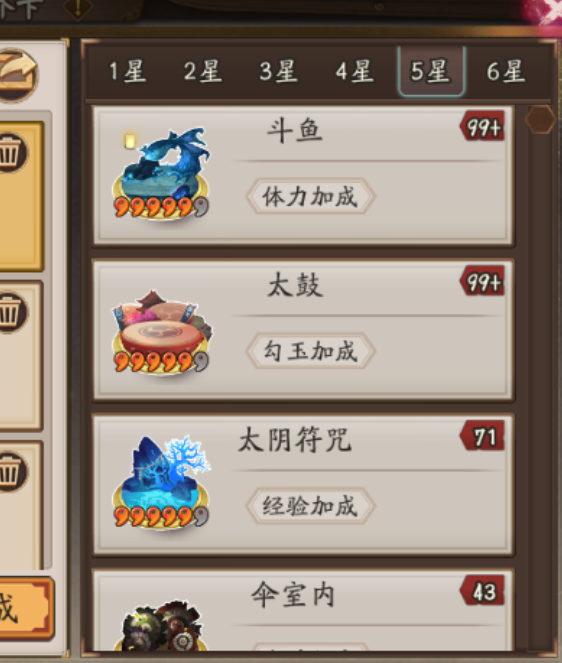The height and width of the screenshot is (663, 562).
Task: Click the 太阴符咒 blue coral icon
Action: pos(161,482)
